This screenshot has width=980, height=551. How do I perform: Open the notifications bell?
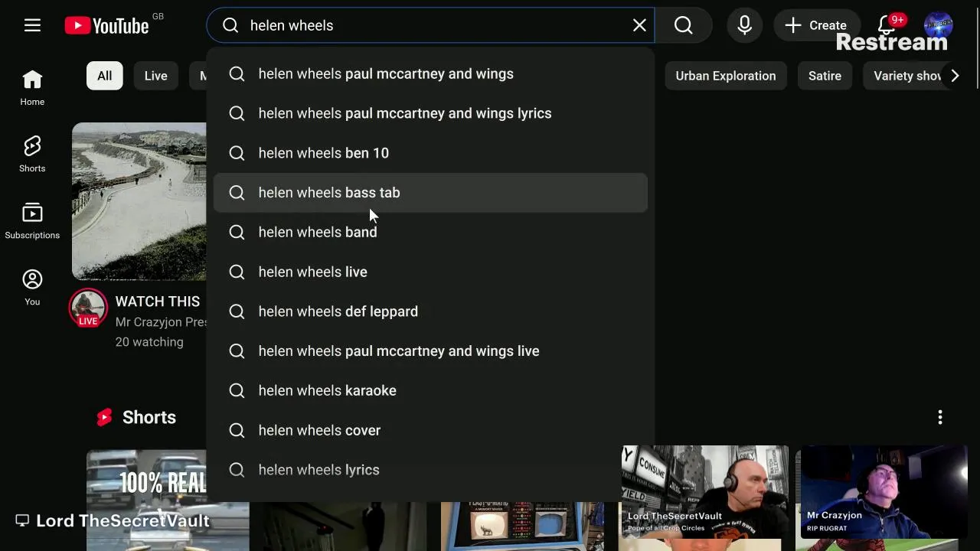click(x=887, y=25)
